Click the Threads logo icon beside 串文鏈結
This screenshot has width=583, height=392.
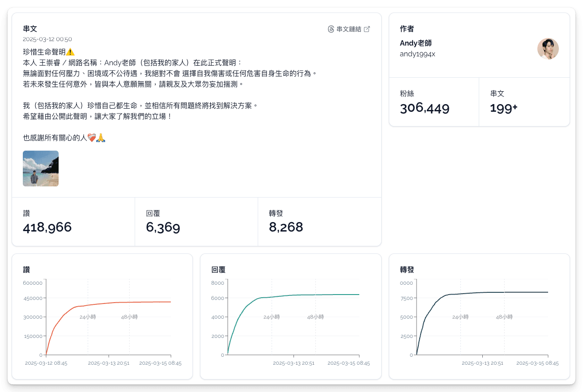(331, 29)
